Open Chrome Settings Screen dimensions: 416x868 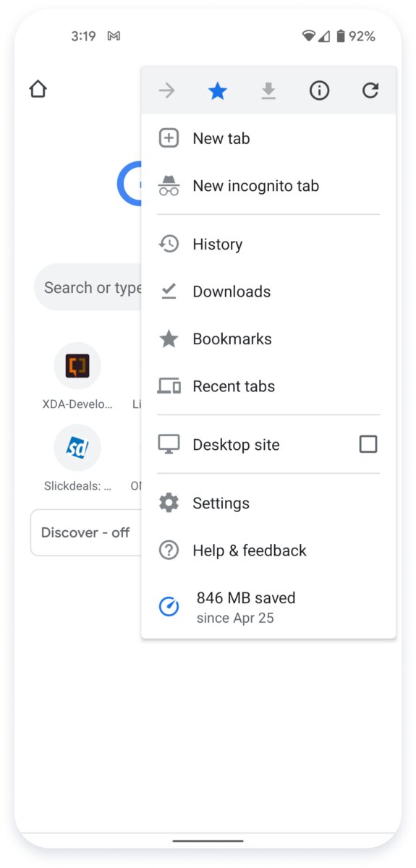point(268,503)
